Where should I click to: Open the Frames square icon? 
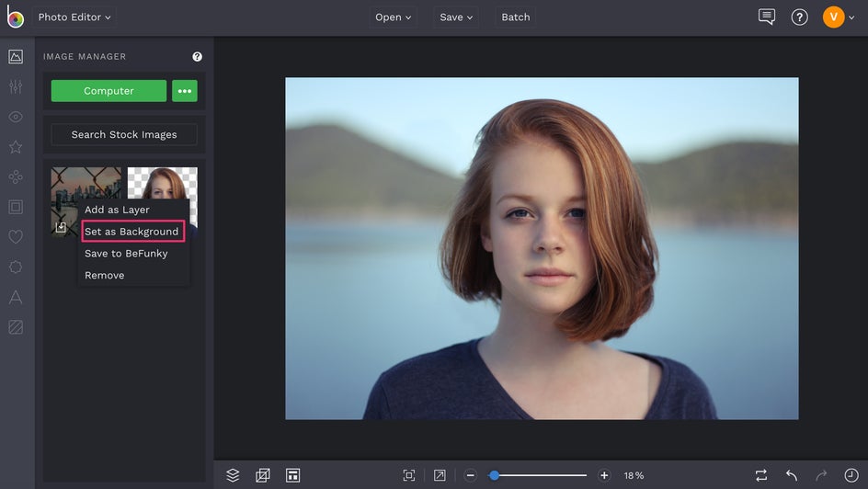(x=16, y=207)
